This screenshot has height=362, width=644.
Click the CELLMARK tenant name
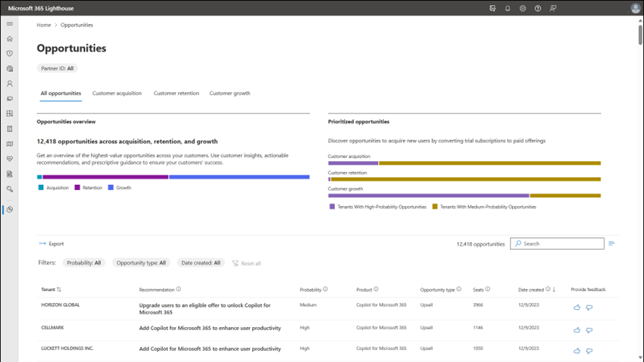click(x=52, y=327)
